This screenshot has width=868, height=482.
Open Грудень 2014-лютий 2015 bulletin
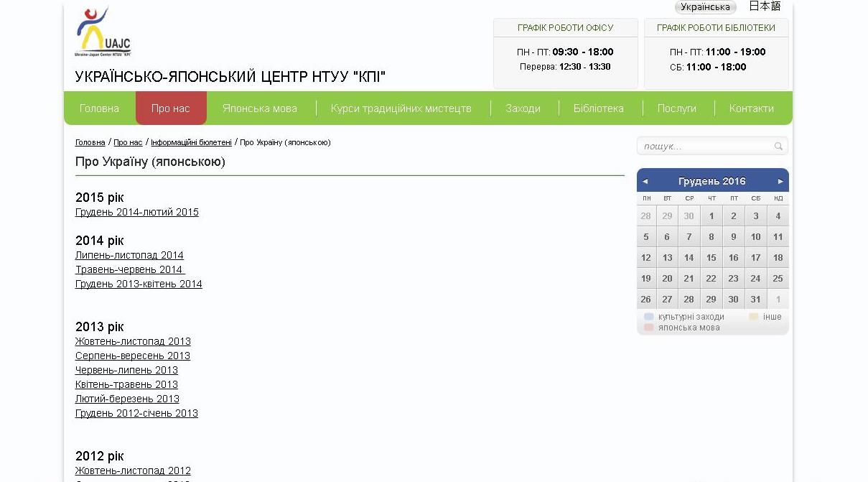point(137,213)
